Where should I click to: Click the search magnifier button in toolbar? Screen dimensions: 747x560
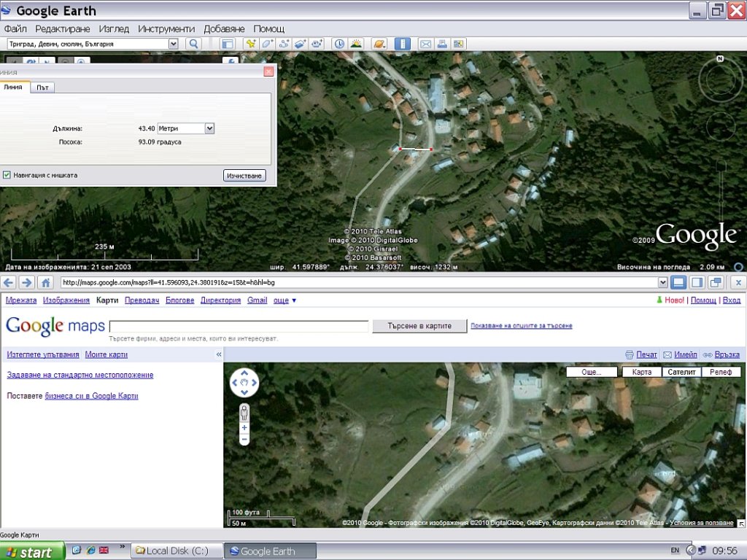point(194,44)
